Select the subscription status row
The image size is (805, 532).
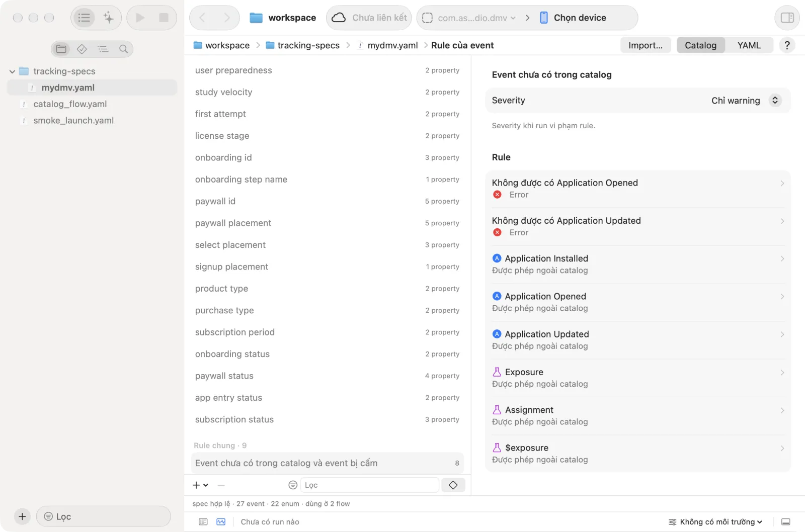tap(327, 420)
